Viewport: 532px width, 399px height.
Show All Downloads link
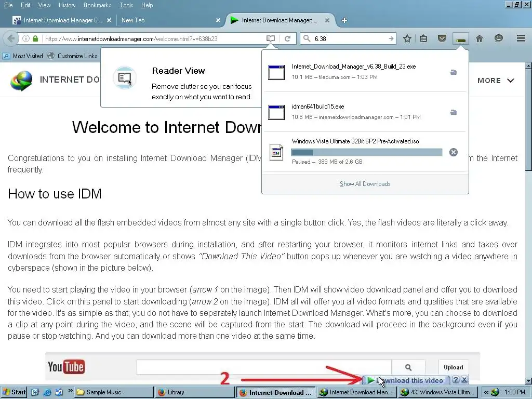coord(365,184)
